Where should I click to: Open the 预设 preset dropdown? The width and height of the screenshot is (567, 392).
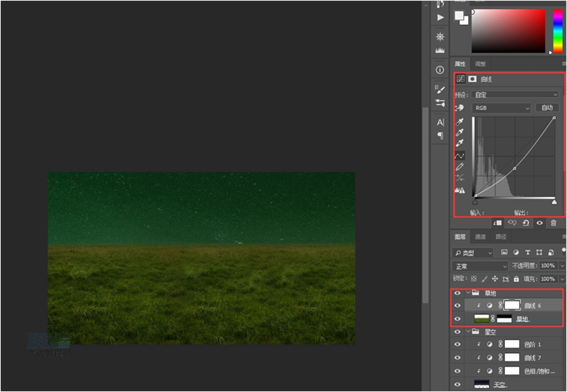click(516, 94)
